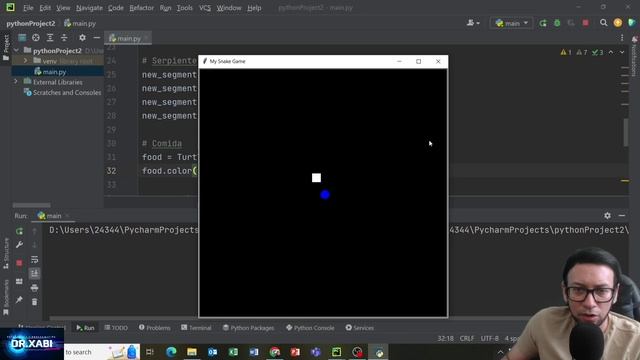Open the VCS menu
The width and height of the screenshot is (640, 360).
coord(205,8)
